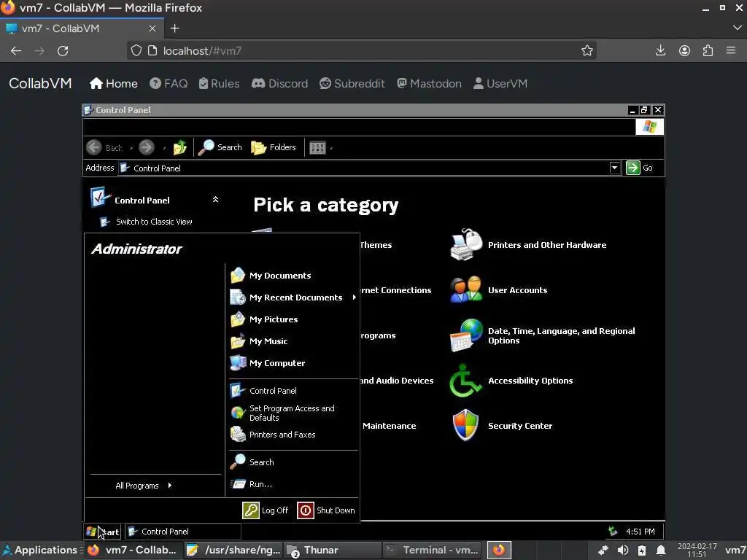Switch to Thunar taskbar window

(x=333, y=550)
